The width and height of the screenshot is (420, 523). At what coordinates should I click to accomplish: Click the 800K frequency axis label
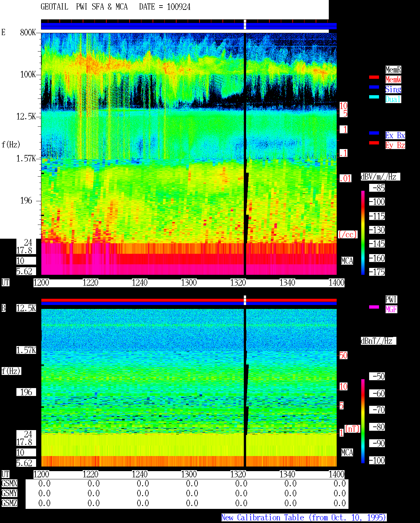coord(28,33)
